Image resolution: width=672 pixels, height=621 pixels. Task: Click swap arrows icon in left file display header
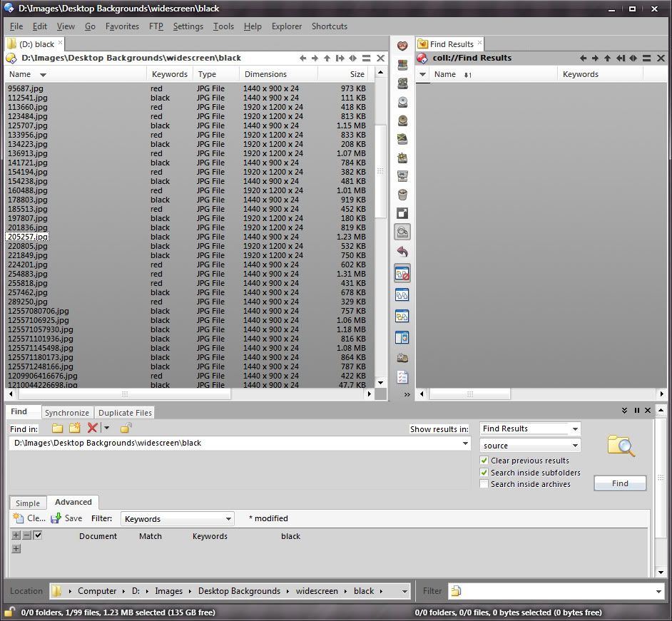click(352, 58)
